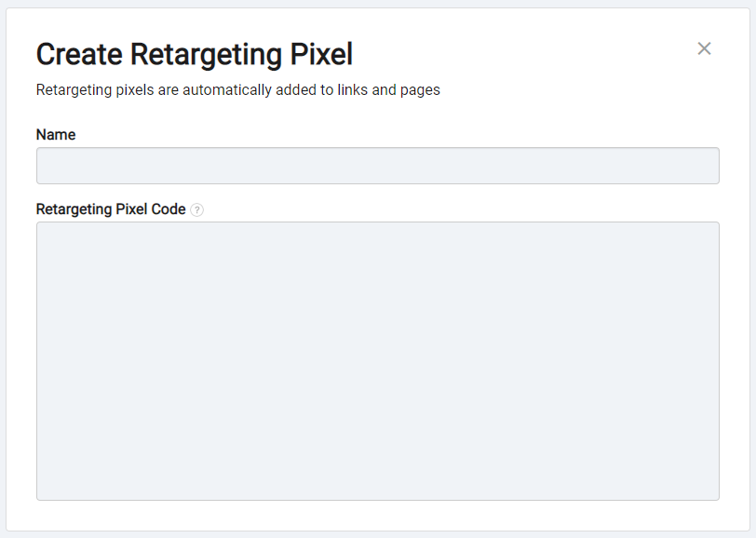
Task: Close the Create Retargeting Pixel dialog
Action: click(704, 48)
